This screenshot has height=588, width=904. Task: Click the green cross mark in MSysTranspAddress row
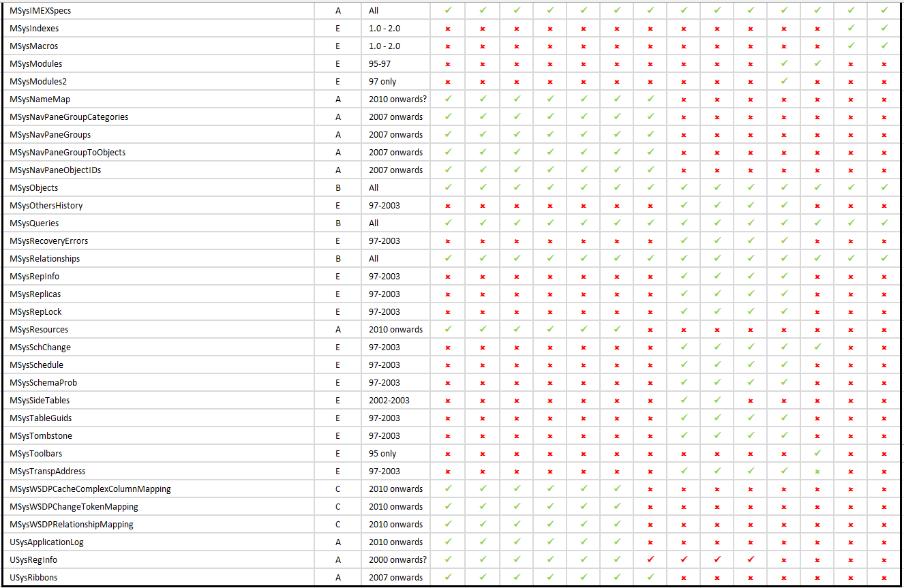tap(817, 471)
